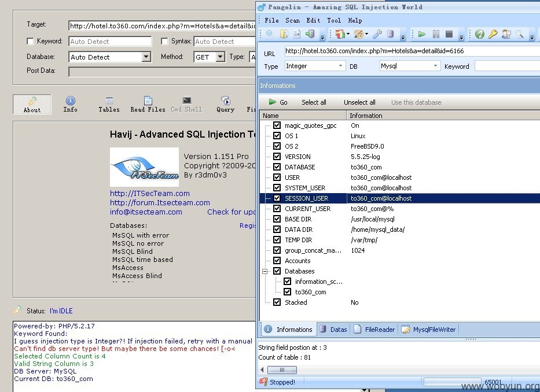Click the database cylinder icon in Pangolin toolbar
Screen dimensions: 540x392
click(390, 34)
